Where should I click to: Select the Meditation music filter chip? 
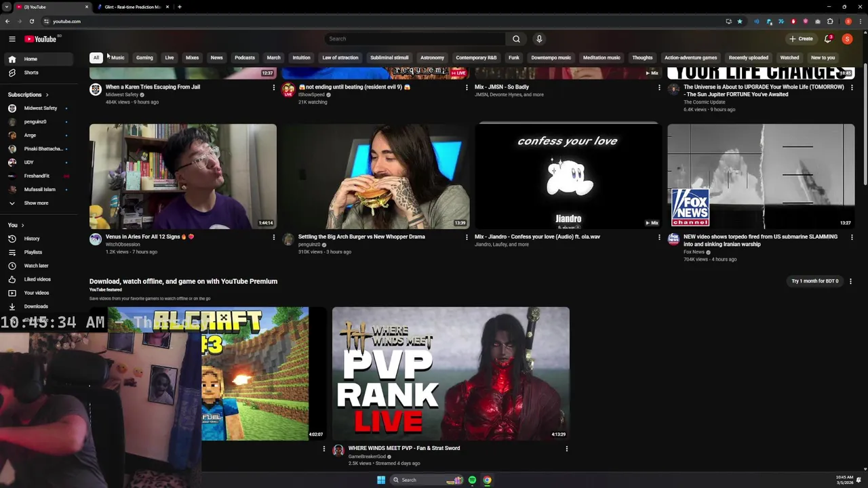(x=601, y=58)
